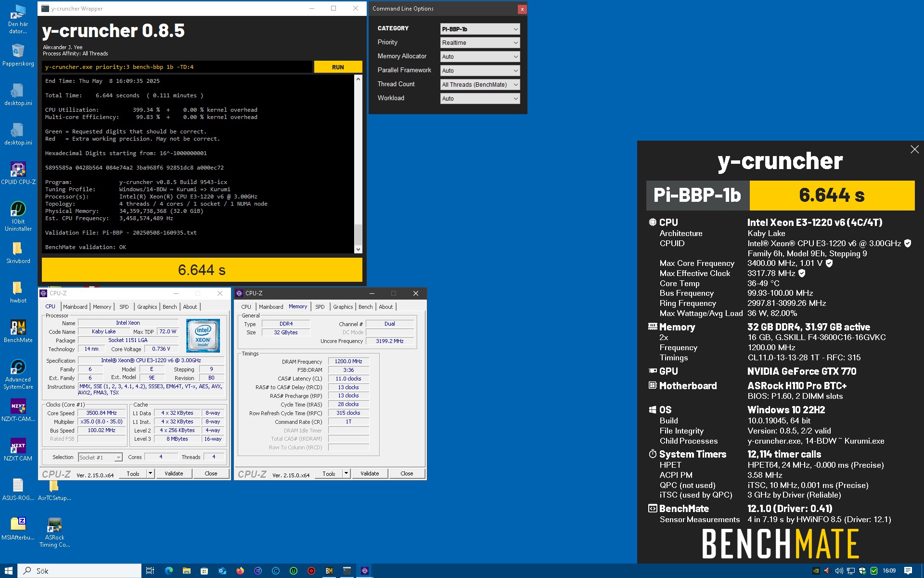Open the Priority dropdown set to Realtime

click(480, 43)
